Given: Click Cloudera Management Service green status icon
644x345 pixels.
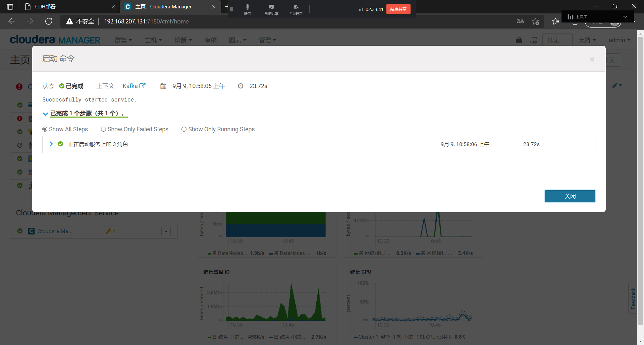Looking at the screenshot, I should (x=20, y=231).
